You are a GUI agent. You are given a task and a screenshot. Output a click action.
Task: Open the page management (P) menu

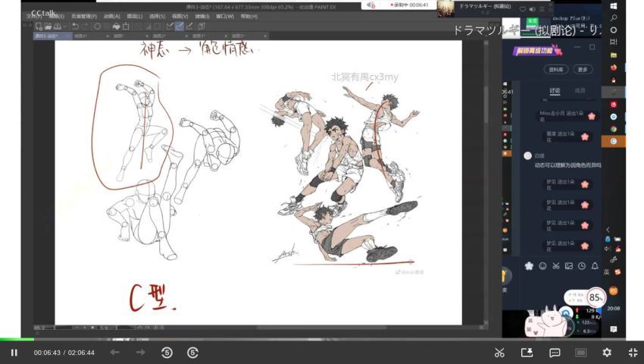pyautogui.click(x=84, y=16)
